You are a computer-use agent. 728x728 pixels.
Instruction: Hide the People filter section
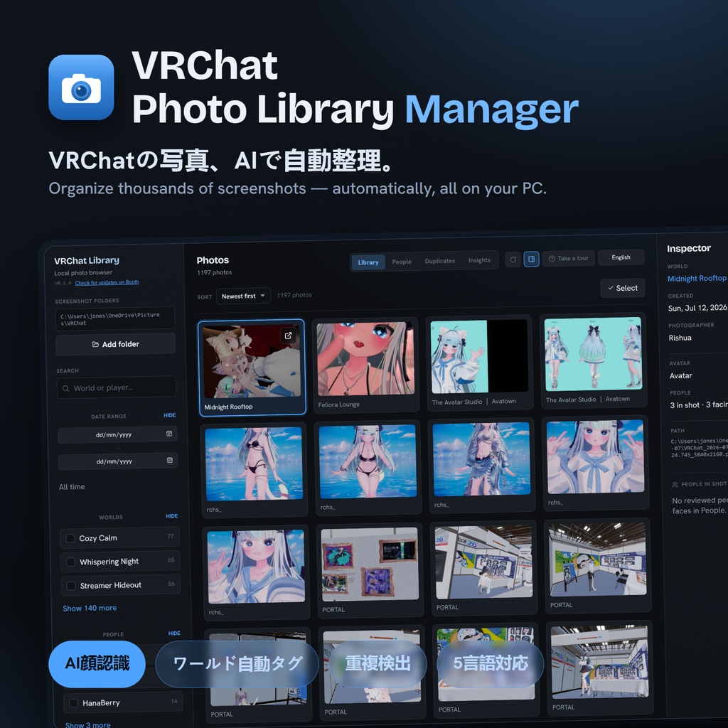(174, 633)
